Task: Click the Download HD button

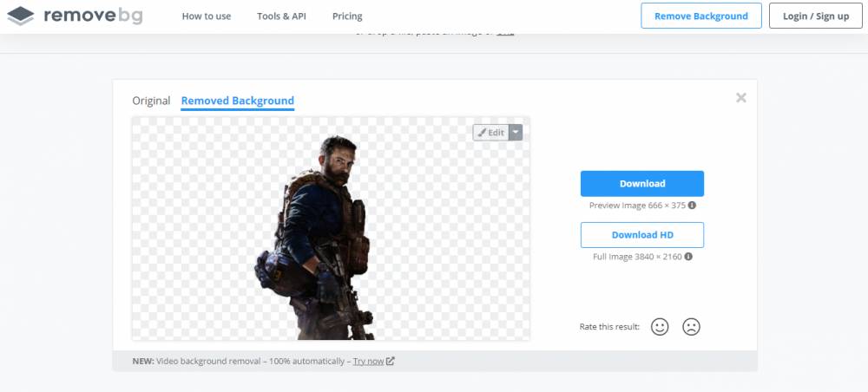Action: [642, 235]
